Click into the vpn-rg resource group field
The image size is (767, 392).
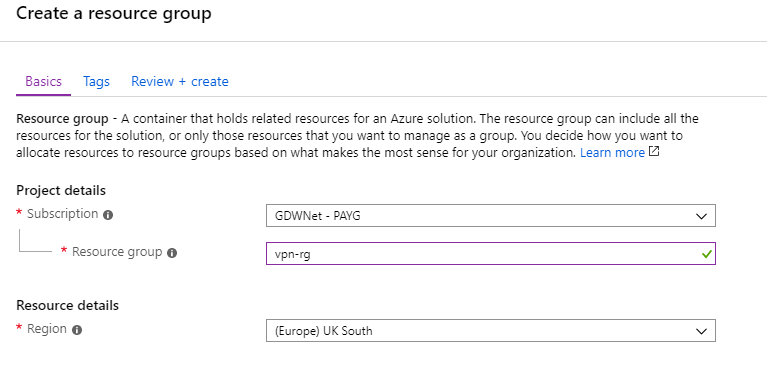click(491, 254)
